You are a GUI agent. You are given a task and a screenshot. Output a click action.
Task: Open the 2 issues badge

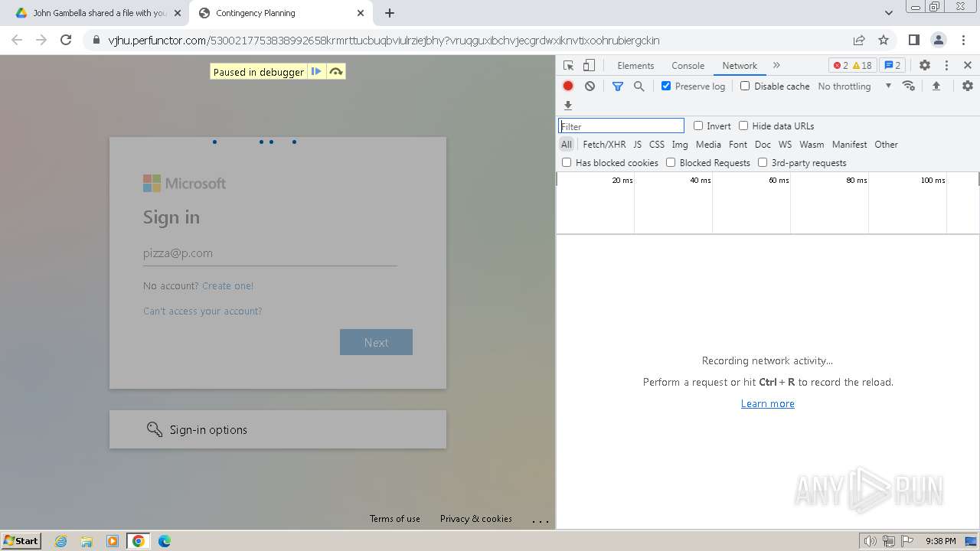pyautogui.click(x=893, y=66)
